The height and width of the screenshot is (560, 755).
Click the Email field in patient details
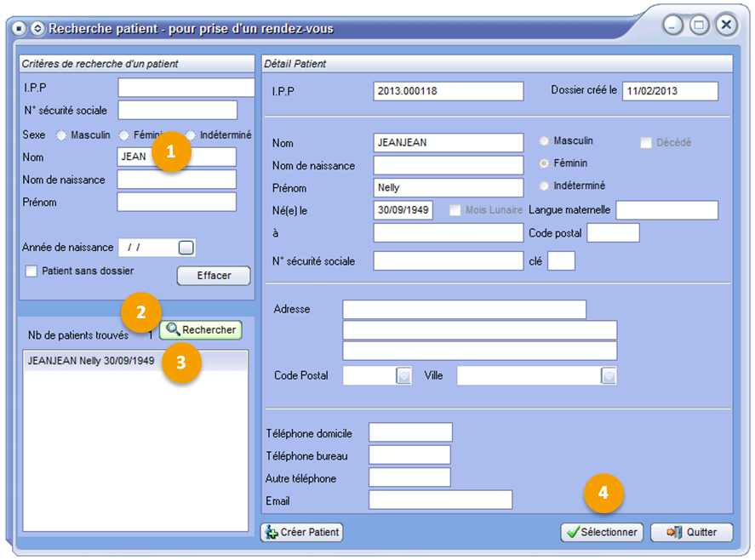[x=440, y=500]
